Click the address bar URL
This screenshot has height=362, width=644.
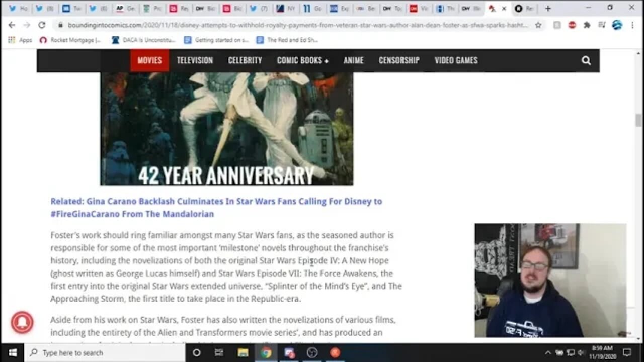(x=298, y=25)
